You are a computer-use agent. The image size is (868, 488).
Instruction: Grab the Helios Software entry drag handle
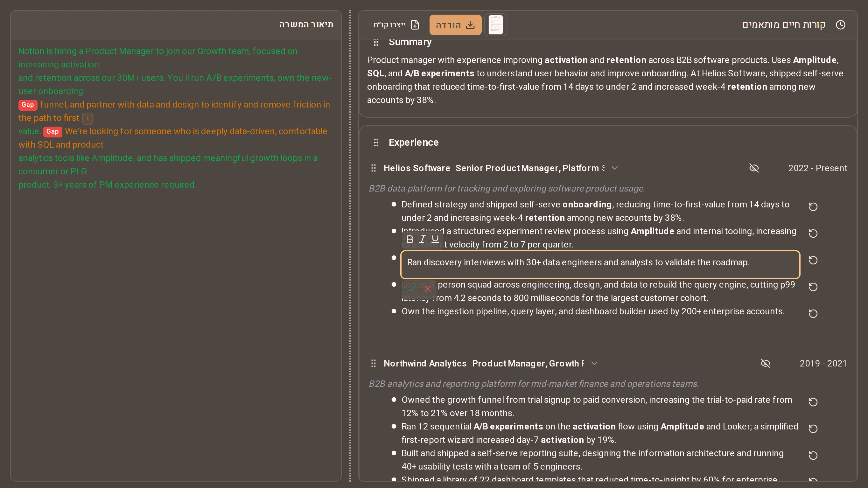373,168
